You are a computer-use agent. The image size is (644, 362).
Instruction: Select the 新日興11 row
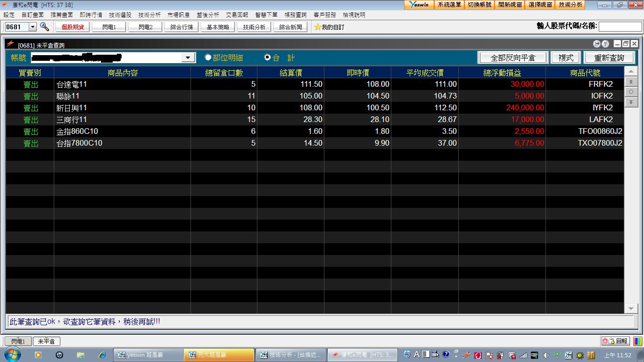tap(315, 108)
